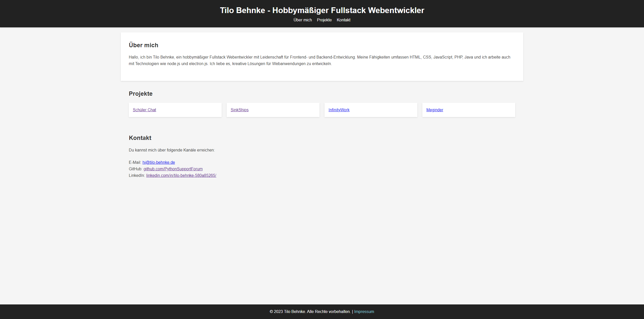
Task: Open the Über mich navigation link
Action: click(303, 20)
